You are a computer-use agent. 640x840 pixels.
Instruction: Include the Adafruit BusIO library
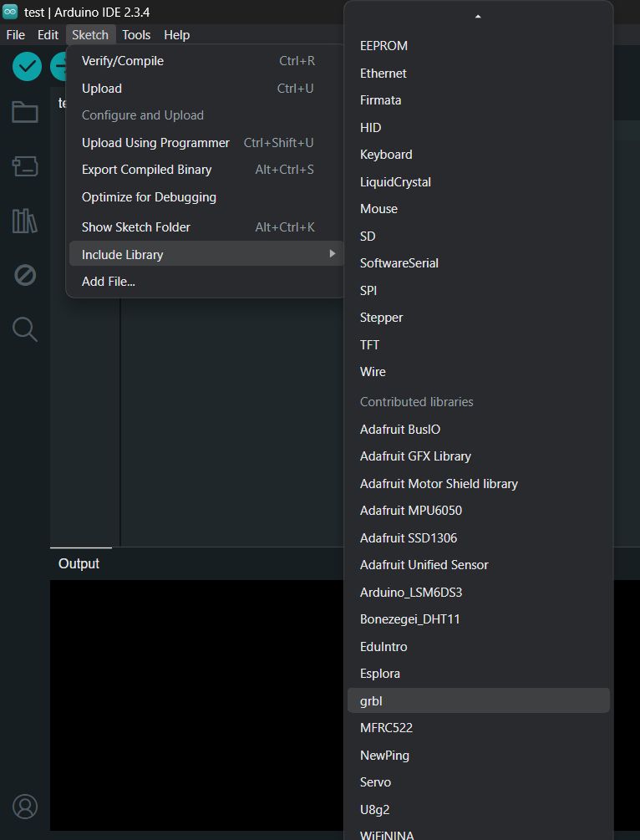pyautogui.click(x=478, y=429)
